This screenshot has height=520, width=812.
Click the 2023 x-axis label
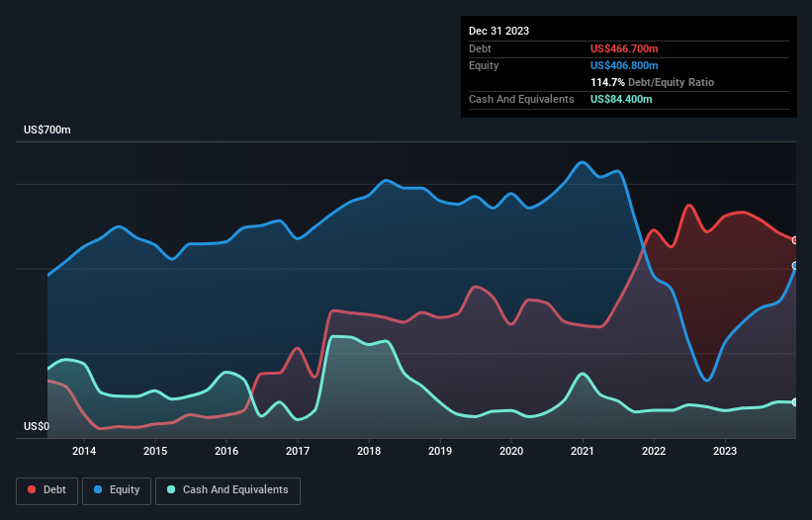(x=725, y=451)
